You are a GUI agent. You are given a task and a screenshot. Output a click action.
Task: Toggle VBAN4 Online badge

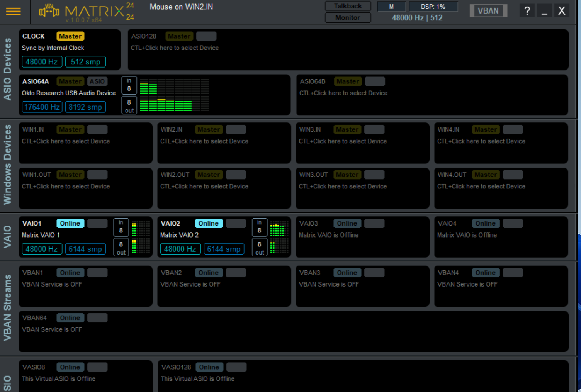tap(486, 273)
